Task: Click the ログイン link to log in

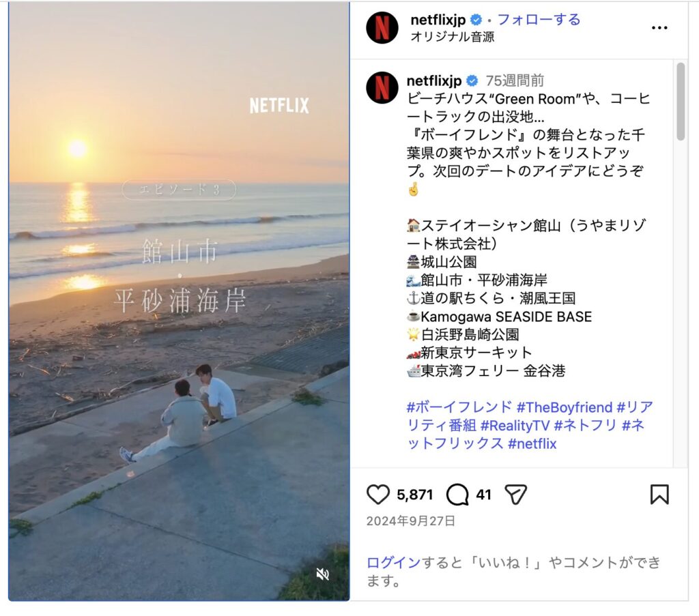Action: click(393, 563)
